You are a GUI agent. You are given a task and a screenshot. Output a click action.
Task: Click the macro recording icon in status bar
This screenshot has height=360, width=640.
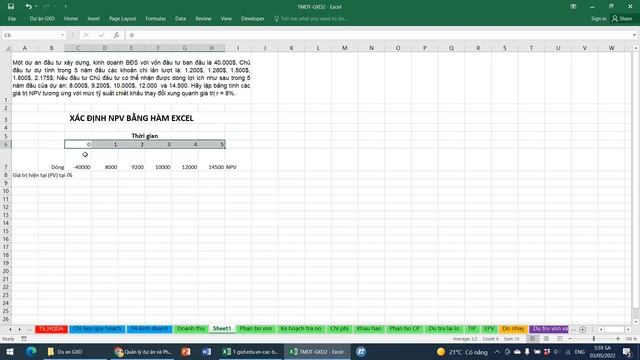(x=24, y=339)
